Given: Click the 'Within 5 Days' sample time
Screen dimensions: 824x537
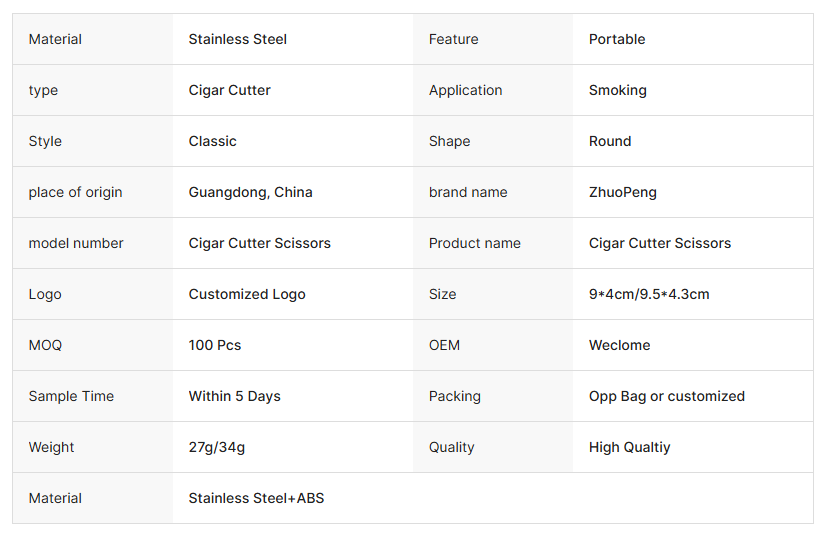Looking at the screenshot, I should point(235,396).
